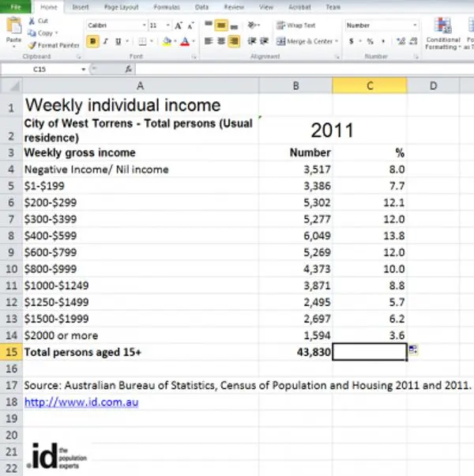Image resolution: width=474 pixels, height=476 pixels.
Task: Open the Paste options arrow
Action: tap(13, 47)
